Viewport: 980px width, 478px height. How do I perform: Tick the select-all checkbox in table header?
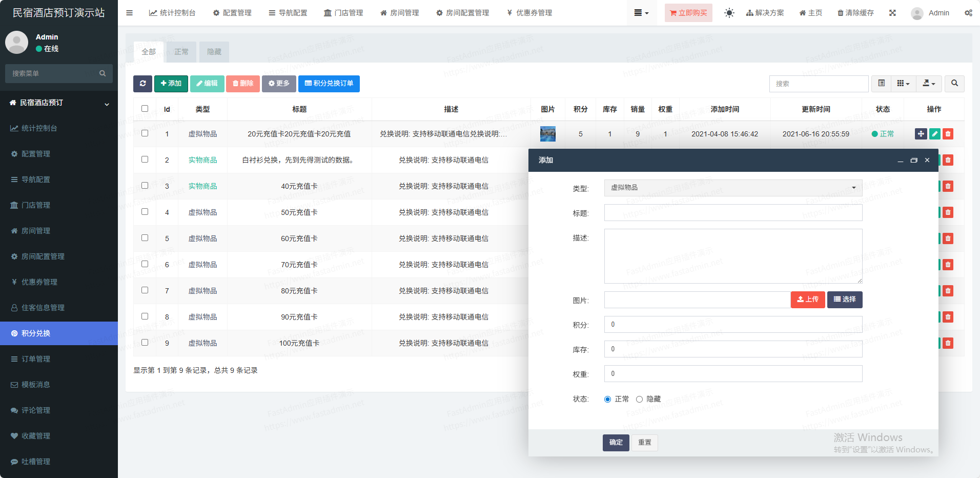(x=145, y=109)
